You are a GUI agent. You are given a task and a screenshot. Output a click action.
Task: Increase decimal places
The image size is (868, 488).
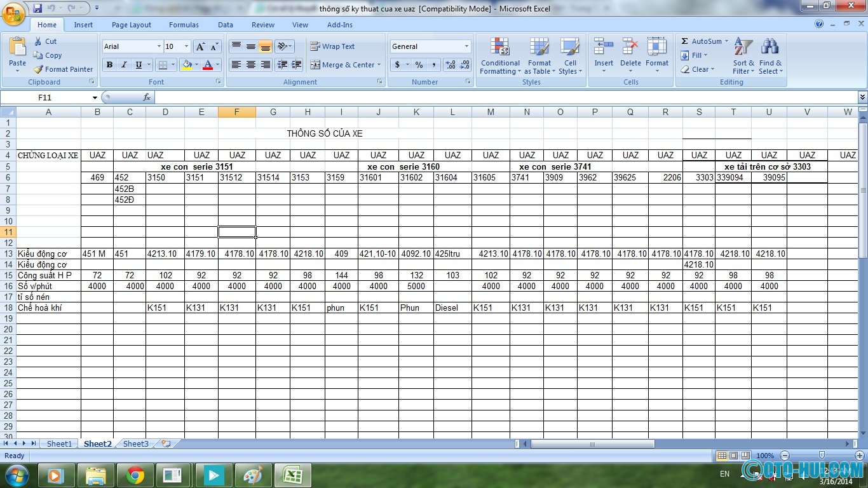(451, 65)
